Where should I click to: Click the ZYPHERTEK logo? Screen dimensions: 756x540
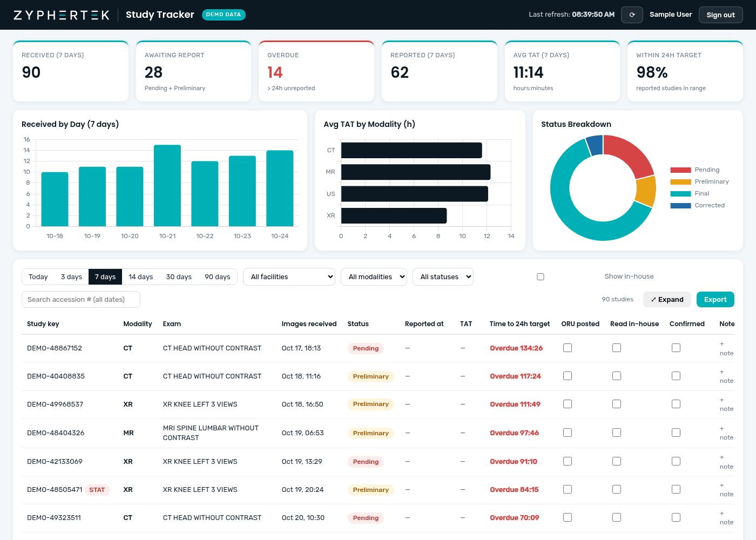coord(62,15)
